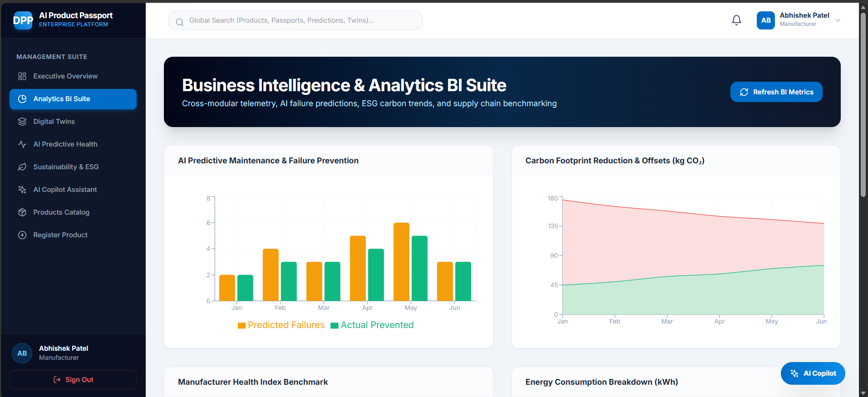Open AI Predictive Health section

pos(73,144)
